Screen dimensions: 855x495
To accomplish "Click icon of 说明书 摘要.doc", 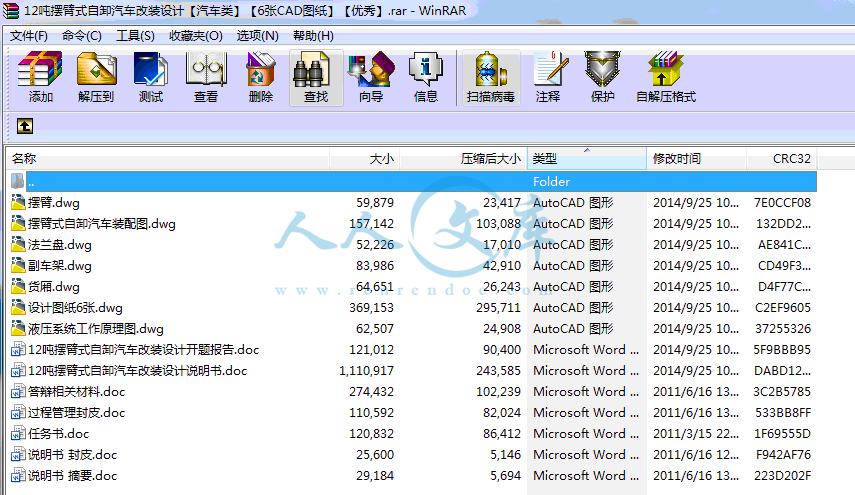I will pyautogui.click(x=18, y=475).
